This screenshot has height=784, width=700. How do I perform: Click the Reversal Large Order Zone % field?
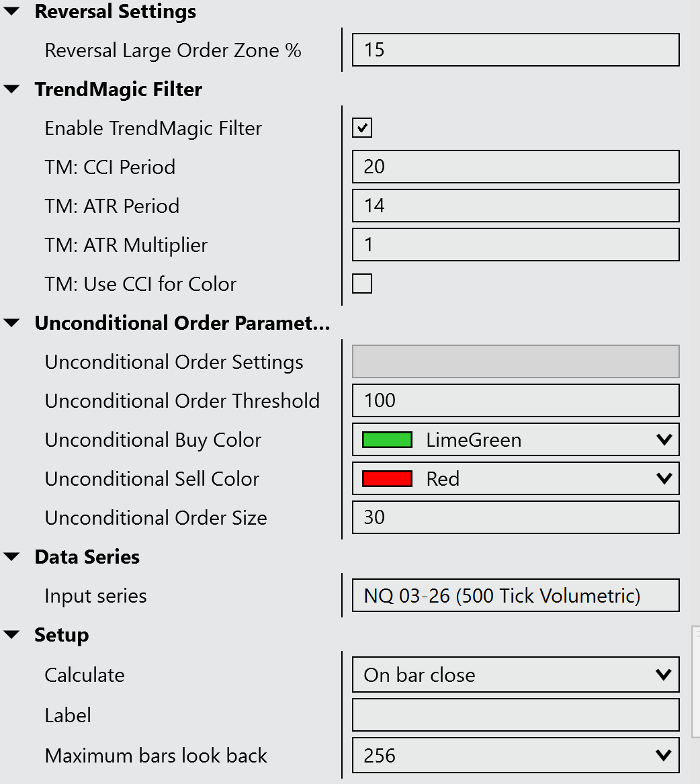515,50
